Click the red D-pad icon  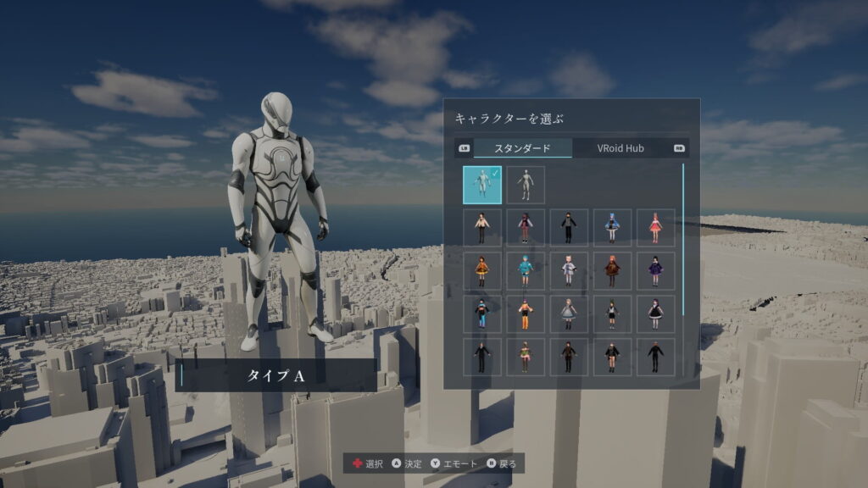click(358, 463)
